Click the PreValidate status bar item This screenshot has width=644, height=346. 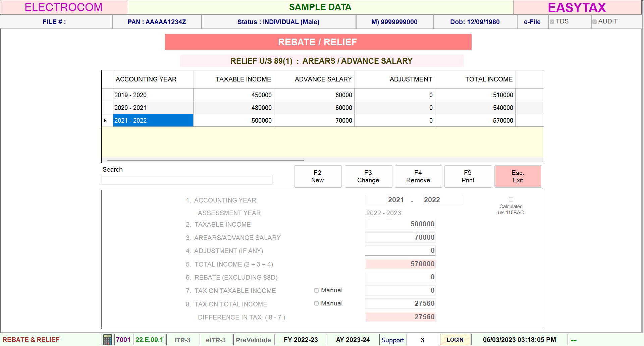coord(253,340)
